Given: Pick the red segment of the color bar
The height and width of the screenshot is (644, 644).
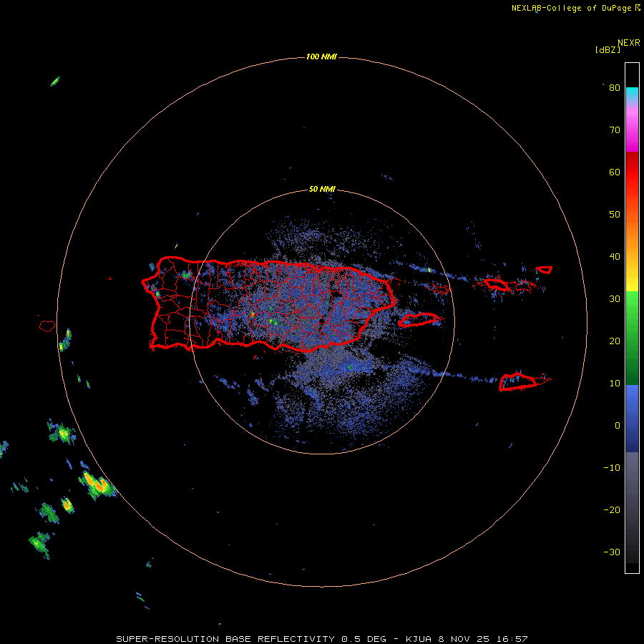Looking at the screenshot, I should [x=632, y=172].
